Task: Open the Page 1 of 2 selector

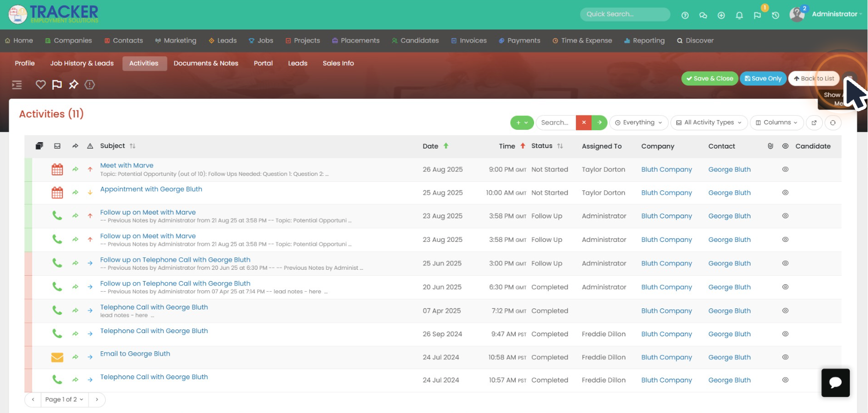Action: [x=64, y=400]
